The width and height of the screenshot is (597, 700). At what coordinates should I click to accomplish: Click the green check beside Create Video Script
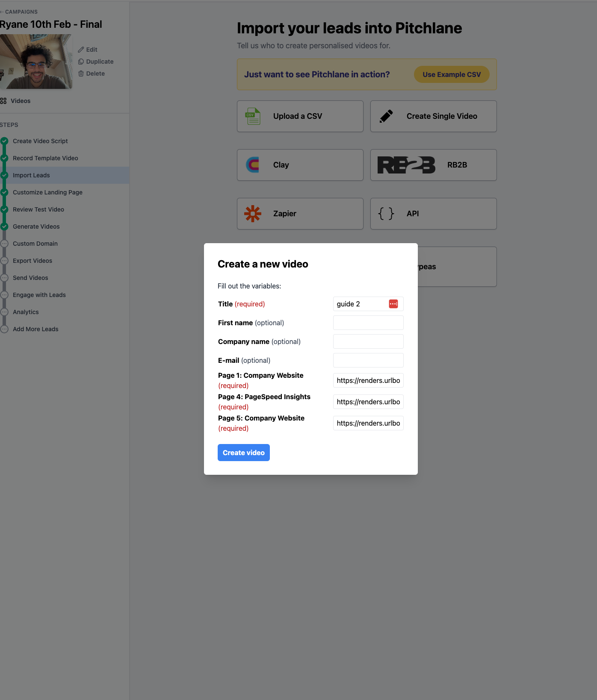(4, 141)
